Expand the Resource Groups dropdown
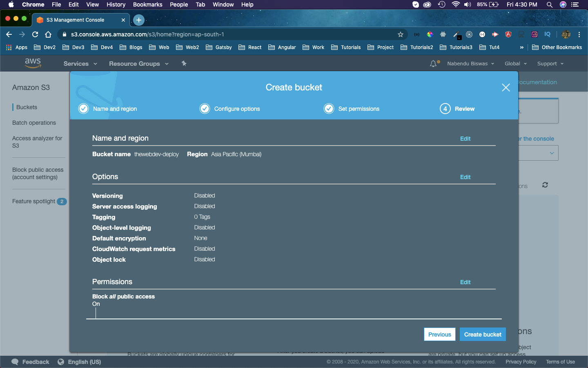 (139, 64)
